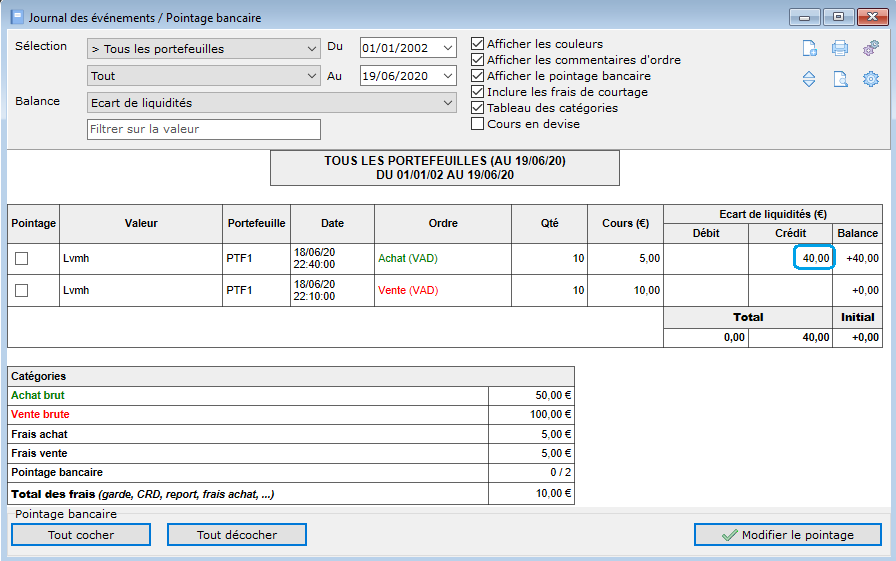896x561 pixels.
Task: Click cours value '10,00' in the Vente row
Action: (x=647, y=290)
